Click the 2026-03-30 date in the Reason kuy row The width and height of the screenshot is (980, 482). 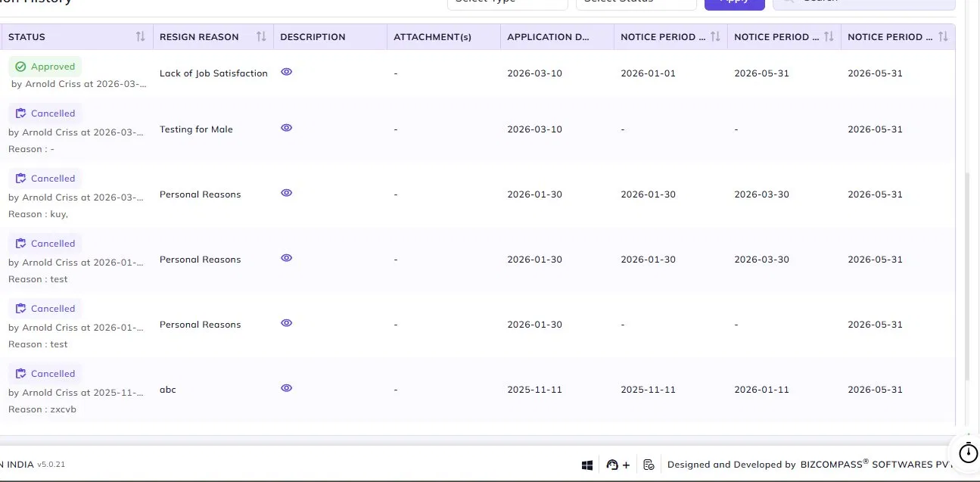pos(761,194)
